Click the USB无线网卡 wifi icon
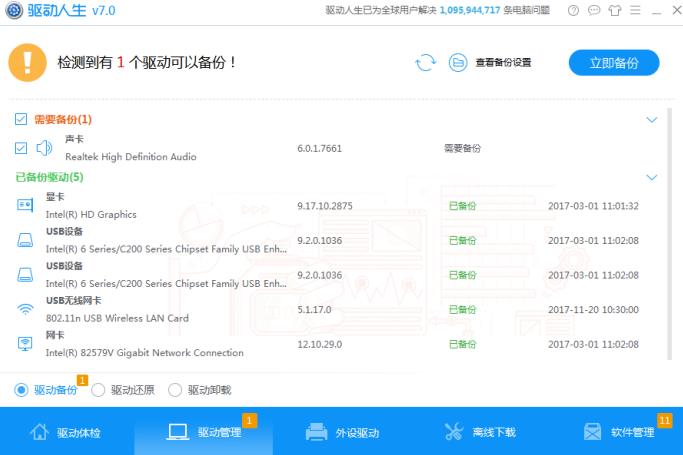The height and width of the screenshot is (455, 683). tap(25, 309)
